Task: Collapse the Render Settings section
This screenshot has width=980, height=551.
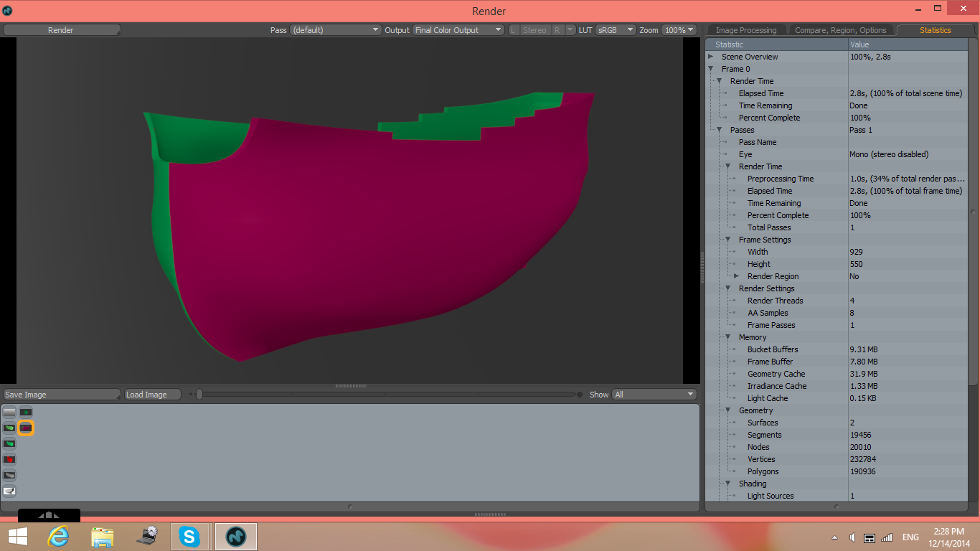Action: click(x=728, y=288)
